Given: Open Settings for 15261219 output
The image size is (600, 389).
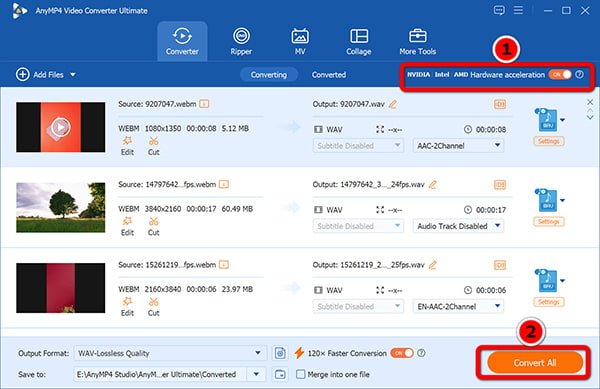Looking at the screenshot, I should click(x=549, y=302).
